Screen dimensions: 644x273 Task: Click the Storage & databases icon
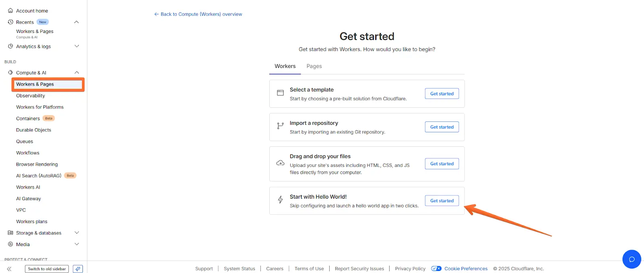(10, 232)
